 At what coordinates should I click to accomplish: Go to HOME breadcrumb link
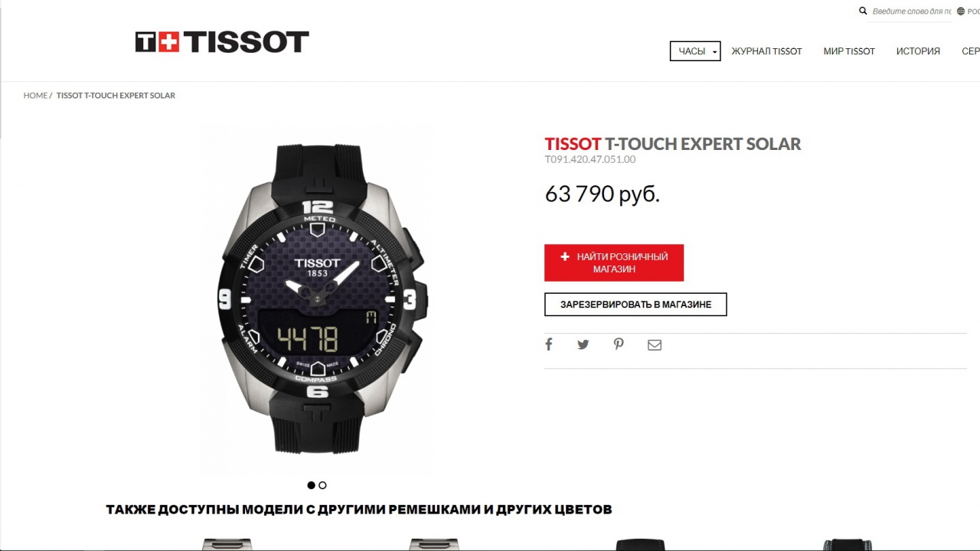coord(35,96)
